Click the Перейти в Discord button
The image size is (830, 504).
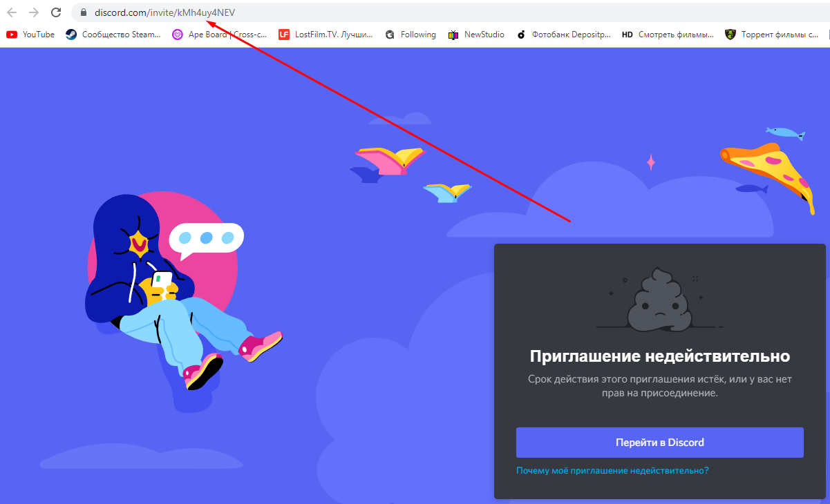pos(660,443)
